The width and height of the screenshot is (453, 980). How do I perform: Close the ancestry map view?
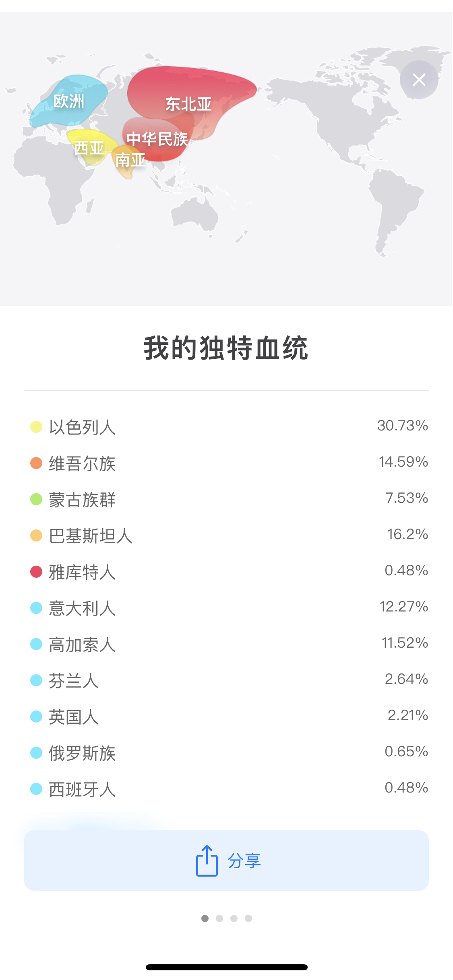(419, 80)
